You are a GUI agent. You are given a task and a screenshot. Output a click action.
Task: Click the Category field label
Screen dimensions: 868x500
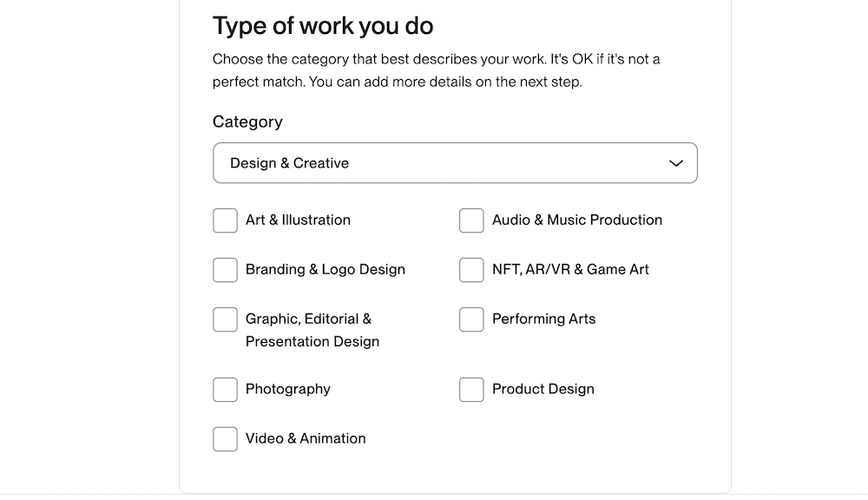point(247,122)
